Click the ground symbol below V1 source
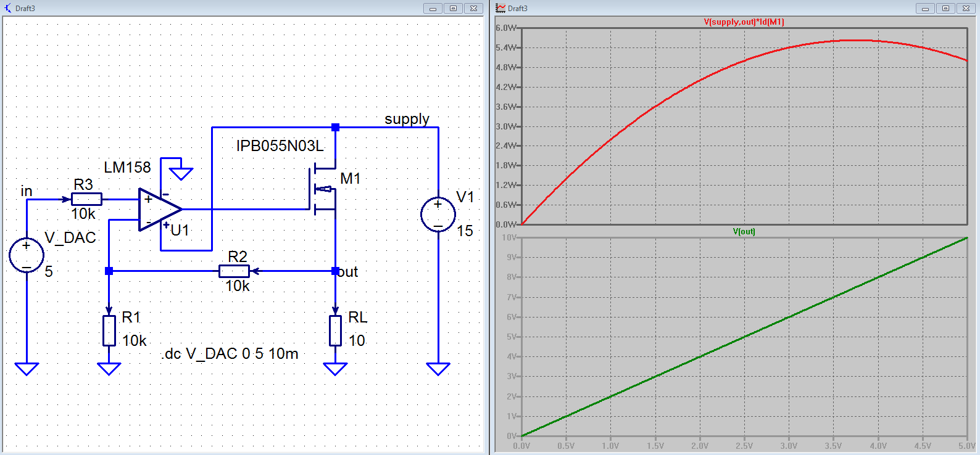980x455 pixels. pyautogui.click(x=438, y=369)
